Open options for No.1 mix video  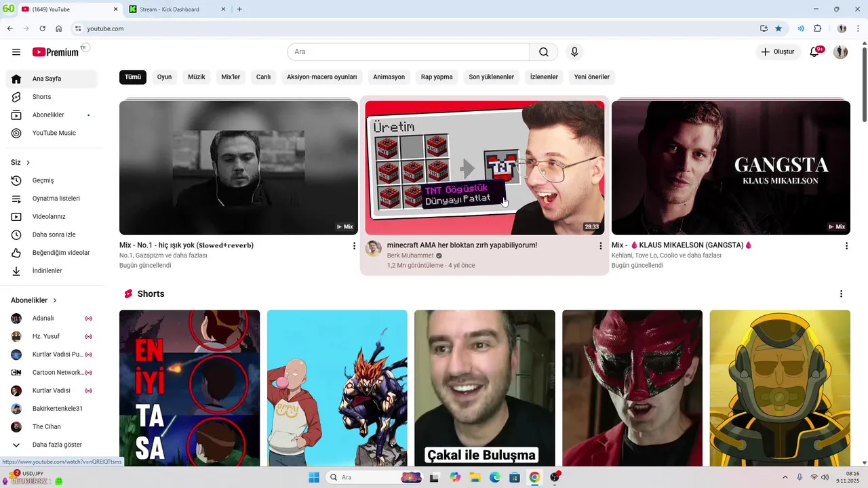[x=354, y=246]
